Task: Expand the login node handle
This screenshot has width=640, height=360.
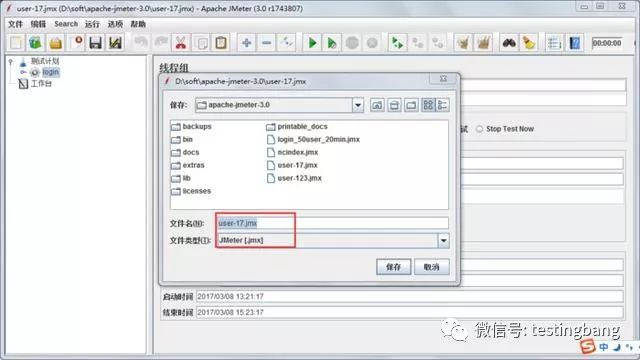Action: pyautogui.click(x=23, y=72)
